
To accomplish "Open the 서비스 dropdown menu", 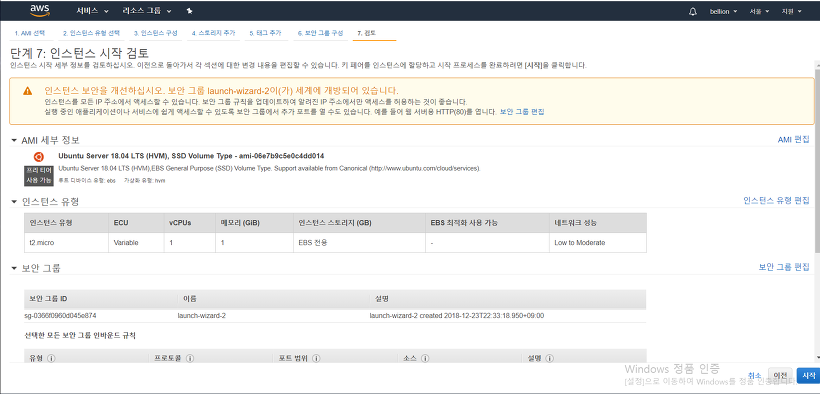I will click(x=92, y=11).
